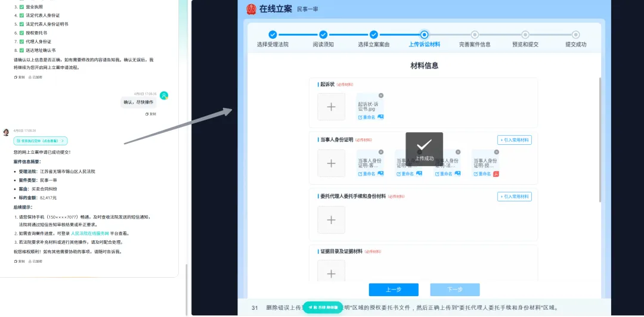Image resolution: width=644 pixels, height=317 pixels.
Task: Copy the message ending 开启网上立案申请流程
Action: 19,77
